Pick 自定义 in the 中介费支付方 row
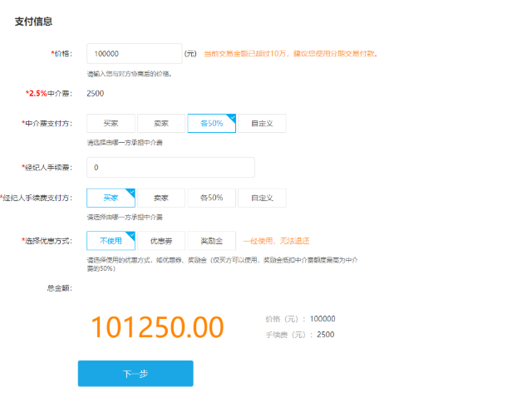 point(262,124)
